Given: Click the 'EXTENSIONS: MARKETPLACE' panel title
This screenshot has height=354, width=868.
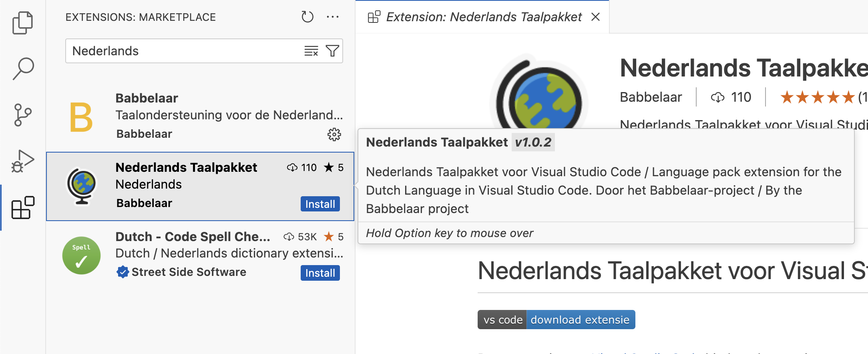Looking at the screenshot, I should (x=141, y=17).
